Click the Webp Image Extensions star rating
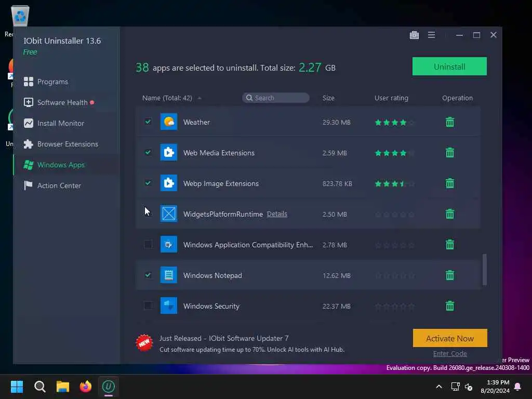 394,184
